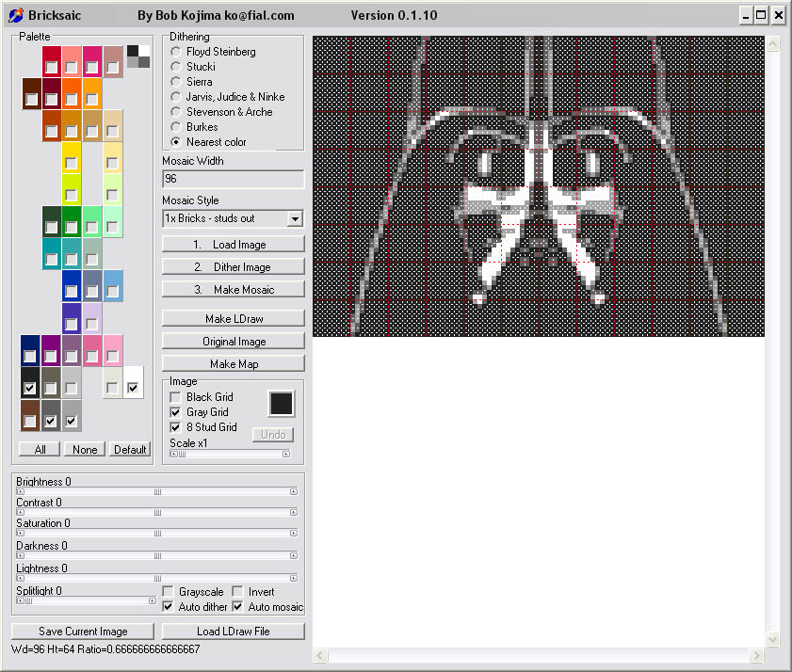The image size is (792, 672).
Task: Enable the bright yellow palette swatch
Action: click(x=72, y=163)
